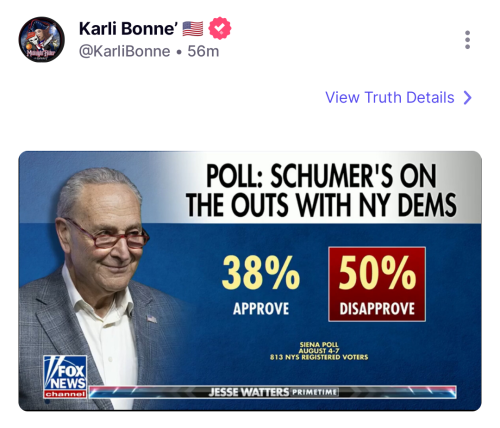
Task: Click the flag lapel pin on jacket
Action: pos(152,319)
